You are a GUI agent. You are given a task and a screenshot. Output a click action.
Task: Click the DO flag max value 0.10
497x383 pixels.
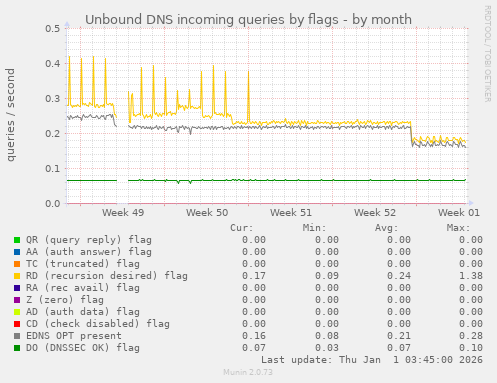(471, 348)
